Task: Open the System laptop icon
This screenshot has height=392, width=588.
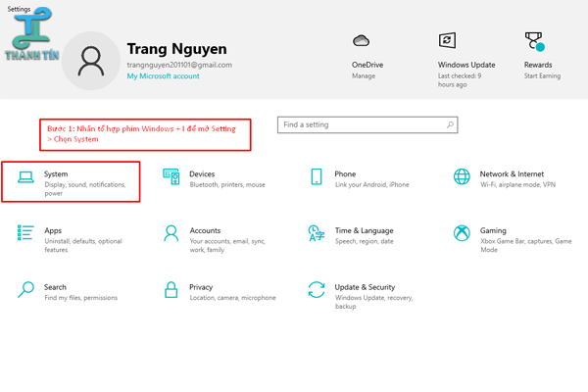Action: pyautogui.click(x=25, y=177)
